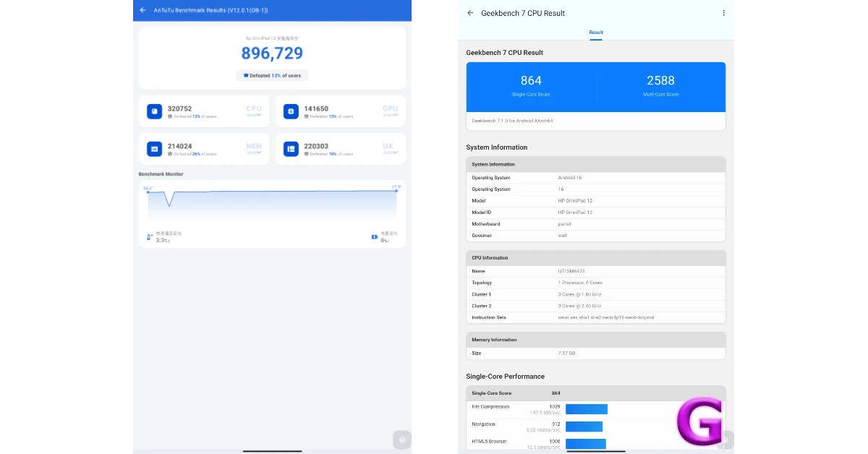Select the Result tab in Geekbench

596,33
